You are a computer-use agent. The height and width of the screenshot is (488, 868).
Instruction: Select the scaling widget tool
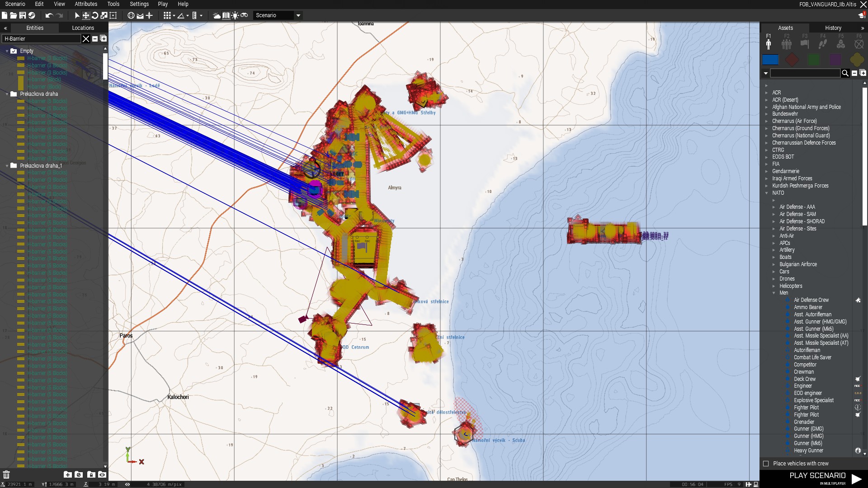coord(104,15)
